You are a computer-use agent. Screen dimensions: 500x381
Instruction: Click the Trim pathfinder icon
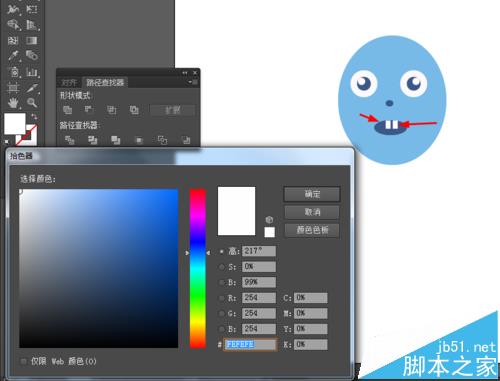[92, 140]
